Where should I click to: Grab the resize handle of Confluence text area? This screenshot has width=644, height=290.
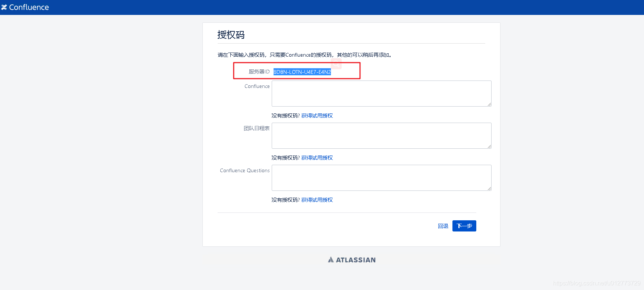coord(489,104)
